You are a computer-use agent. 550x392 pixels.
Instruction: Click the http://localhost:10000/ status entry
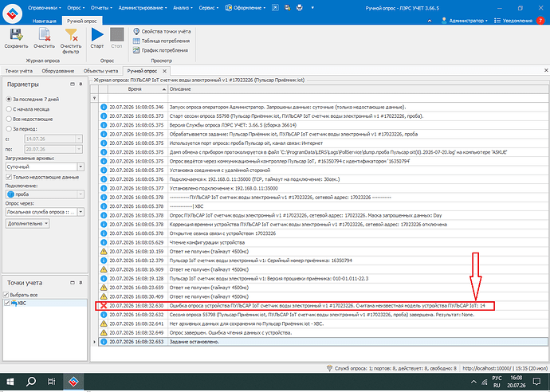[x=486, y=368]
